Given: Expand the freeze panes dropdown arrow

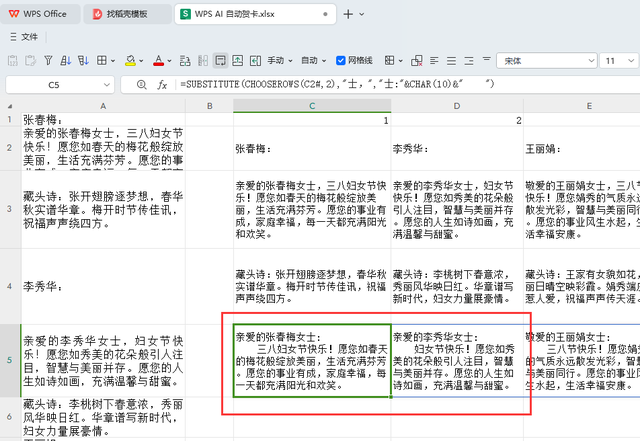Looking at the screenshot, I should pos(400,61).
